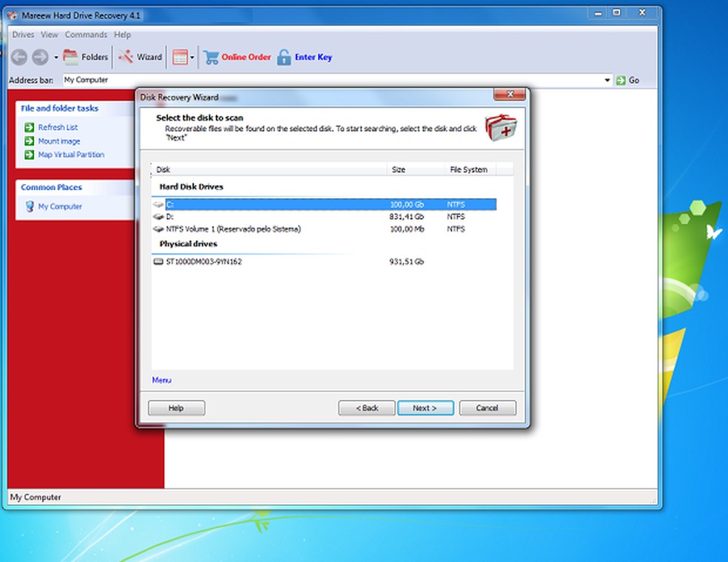Maximize the Mareew Hard Drive Recovery window
This screenshot has width=728, height=562.
point(616,13)
